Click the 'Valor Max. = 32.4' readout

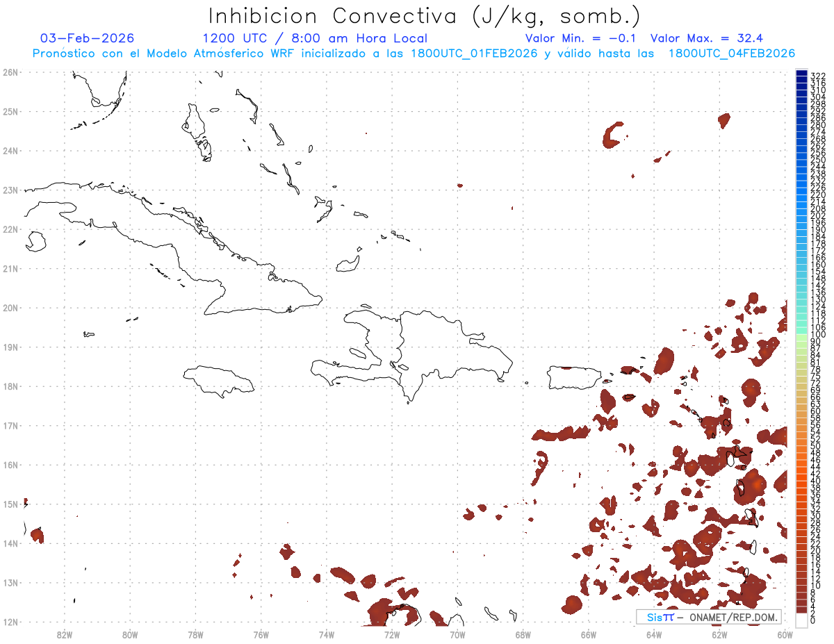coord(707,38)
